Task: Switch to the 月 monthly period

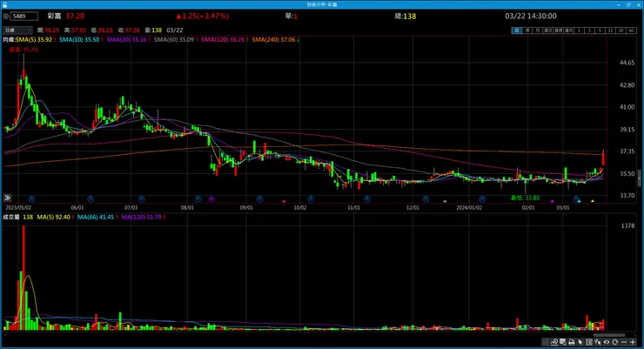Action: point(537,30)
